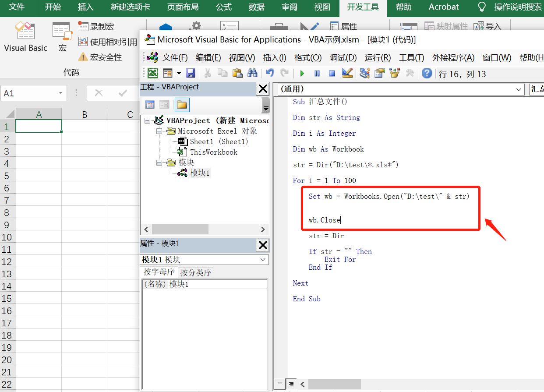Switch to Procedure View at code window bottom
The image size is (544, 392).
click(280, 384)
